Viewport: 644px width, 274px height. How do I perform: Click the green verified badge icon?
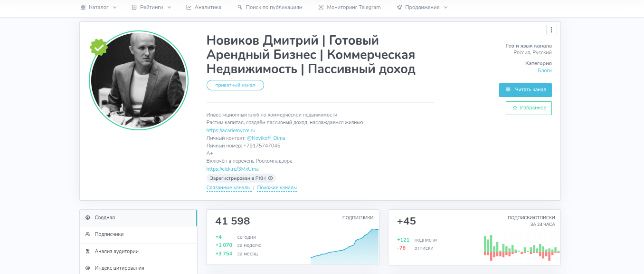99,47
